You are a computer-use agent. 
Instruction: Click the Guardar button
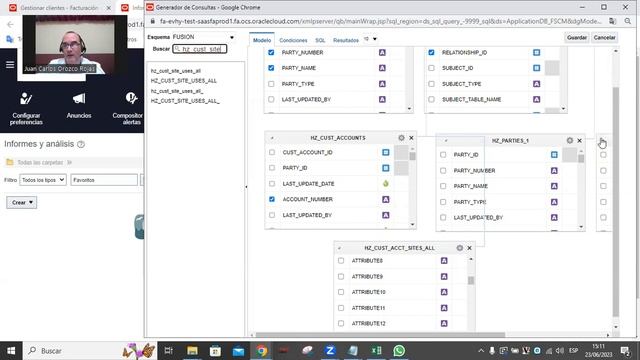(577, 38)
